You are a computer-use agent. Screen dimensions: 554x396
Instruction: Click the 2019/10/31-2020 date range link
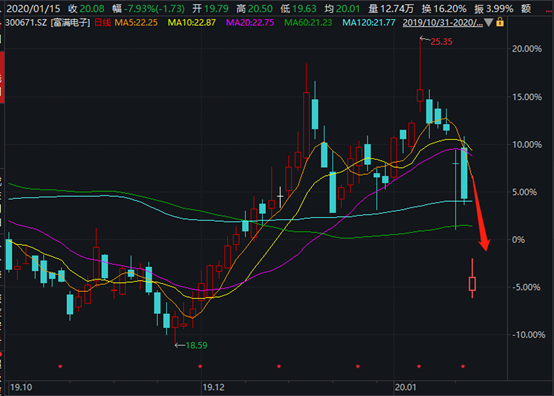coord(442,23)
